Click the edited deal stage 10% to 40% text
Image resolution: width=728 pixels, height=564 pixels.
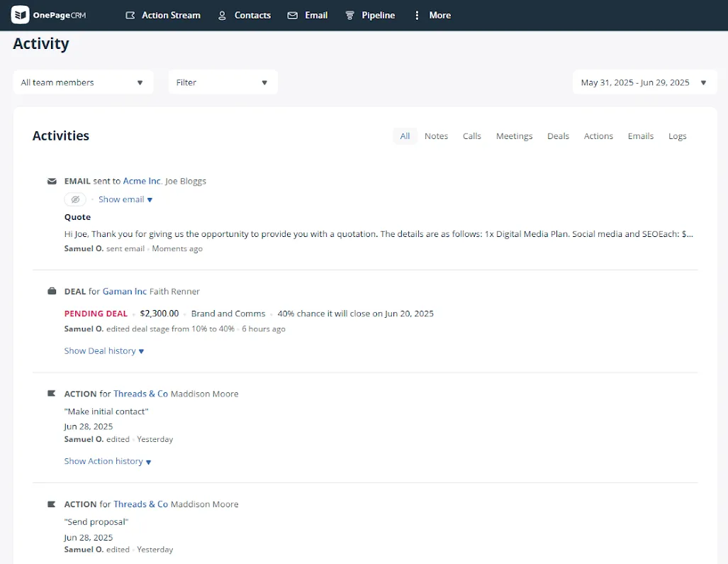170,329
